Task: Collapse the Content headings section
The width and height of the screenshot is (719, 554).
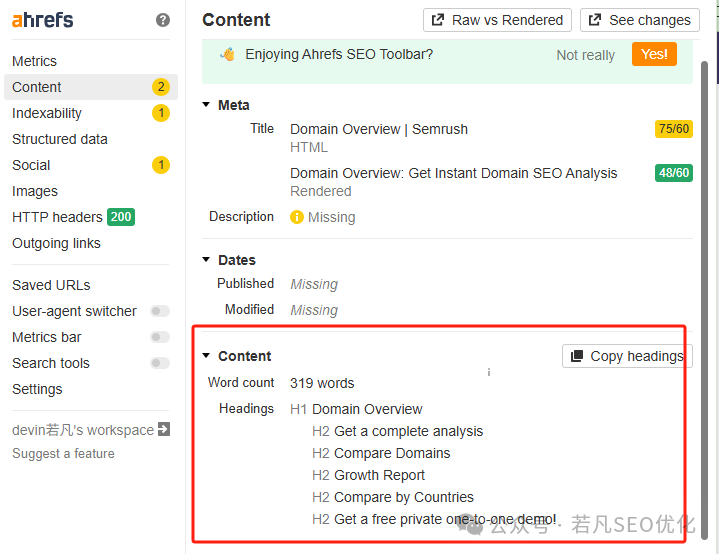Action: point(207,356)
